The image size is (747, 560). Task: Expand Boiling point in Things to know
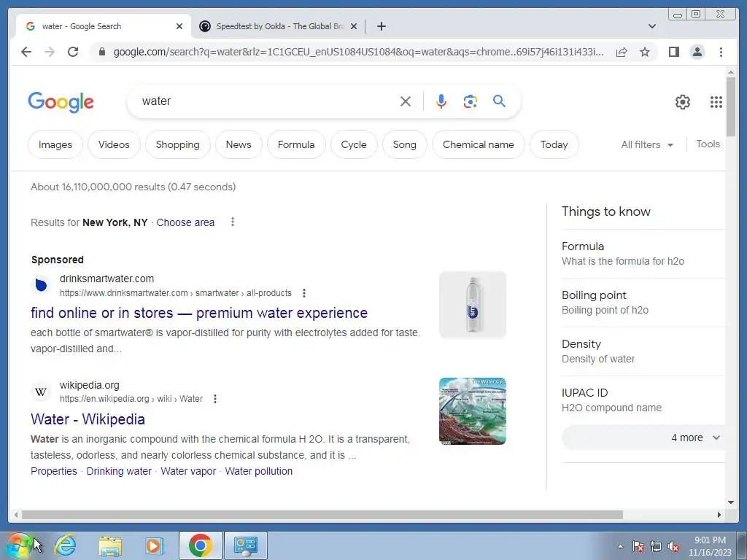(x=643, y=303)
